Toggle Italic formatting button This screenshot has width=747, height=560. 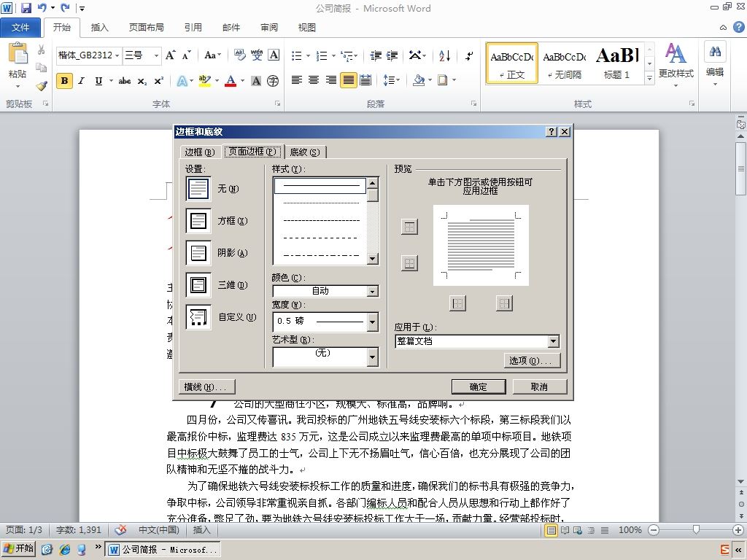point(82,81)
